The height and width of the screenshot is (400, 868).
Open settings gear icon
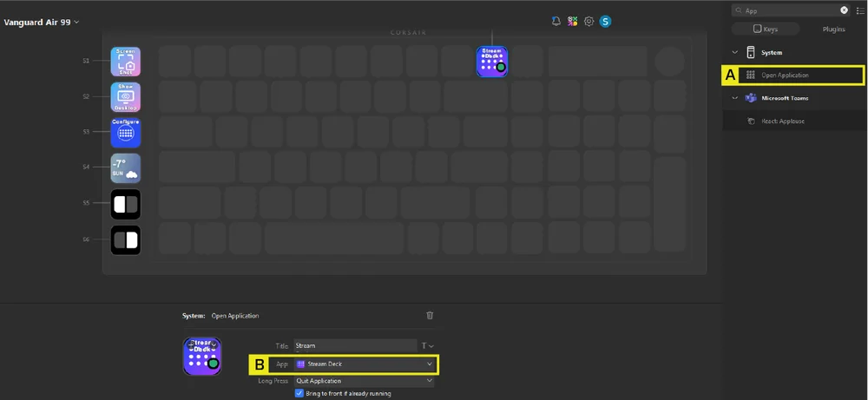(x=589, y=21)
